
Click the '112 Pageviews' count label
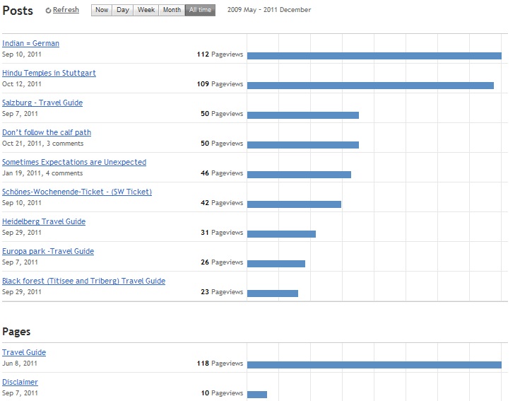click(220, 54)
